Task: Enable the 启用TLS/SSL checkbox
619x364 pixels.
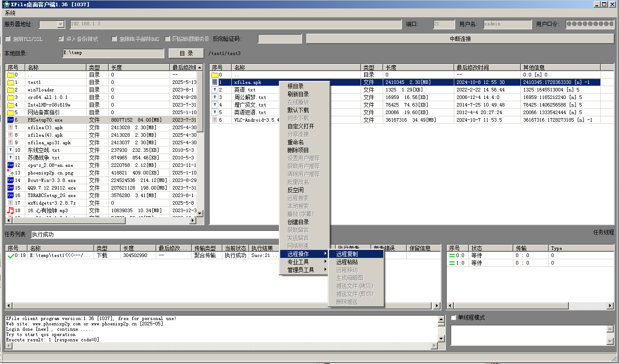Action: pyautogui.click(x=8, y=39)
